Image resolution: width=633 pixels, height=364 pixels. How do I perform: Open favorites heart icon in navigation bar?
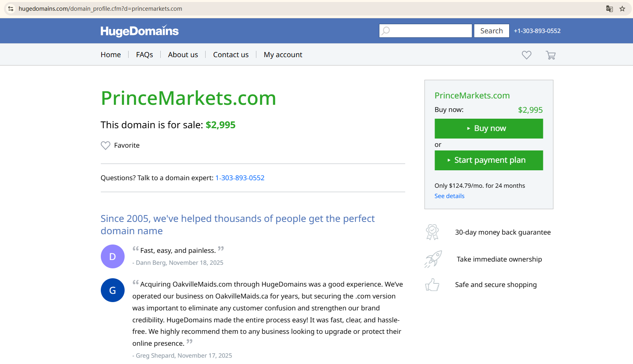click(x=526, y=55)
